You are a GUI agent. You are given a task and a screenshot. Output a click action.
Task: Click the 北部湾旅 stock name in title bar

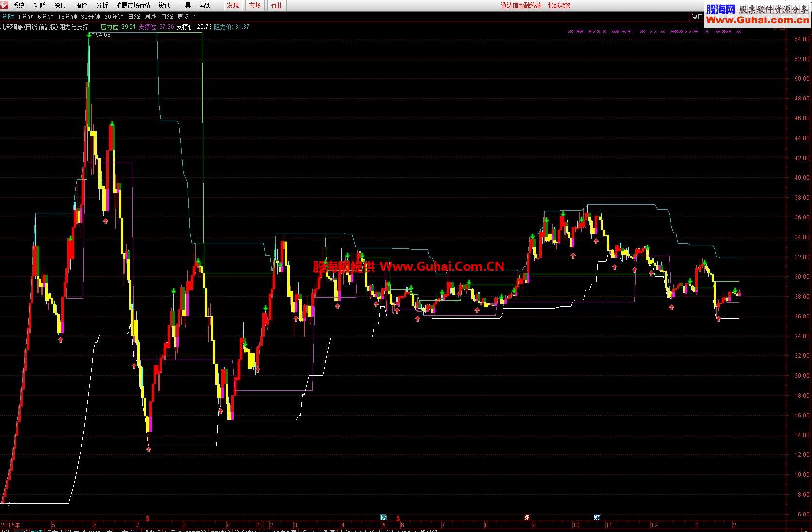559,5
